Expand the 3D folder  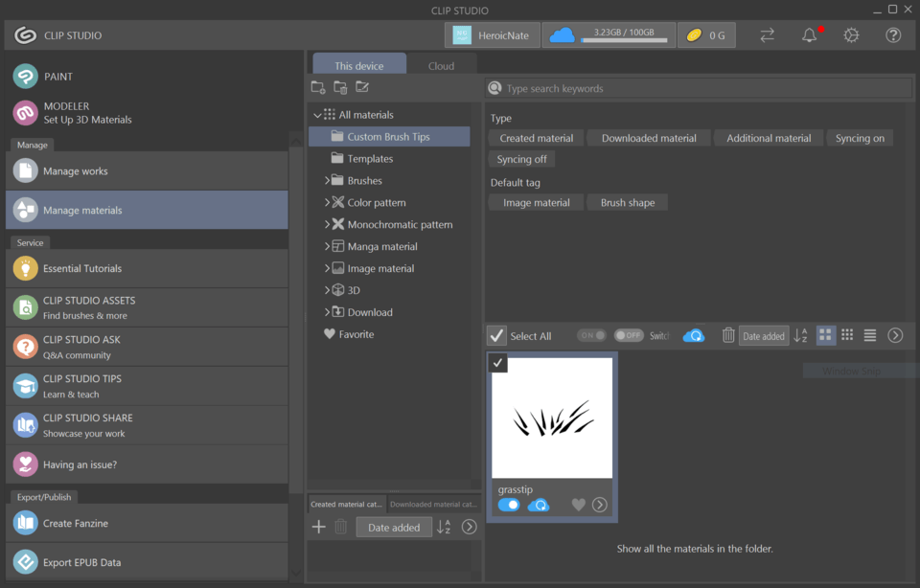pyautogui.click(x=327, y=290)
